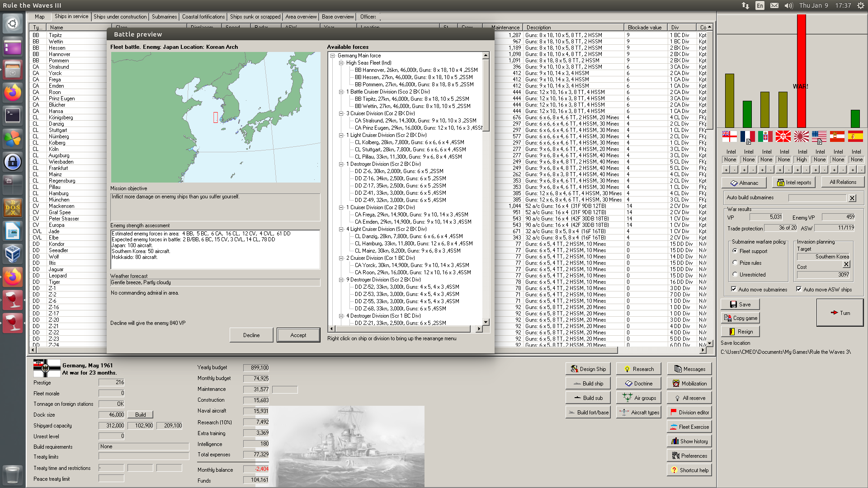Open the Research screen
The image size is (868, 488).
(x=638, y=369)
